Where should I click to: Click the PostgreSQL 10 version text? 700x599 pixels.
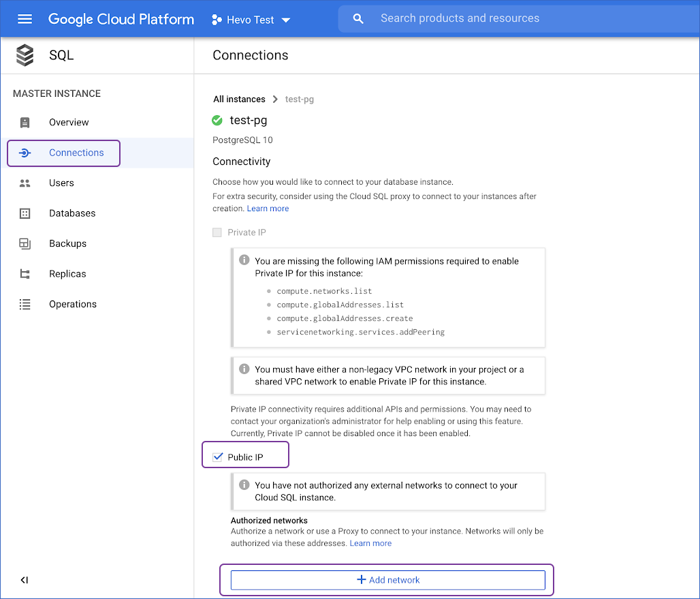[242, 140]
